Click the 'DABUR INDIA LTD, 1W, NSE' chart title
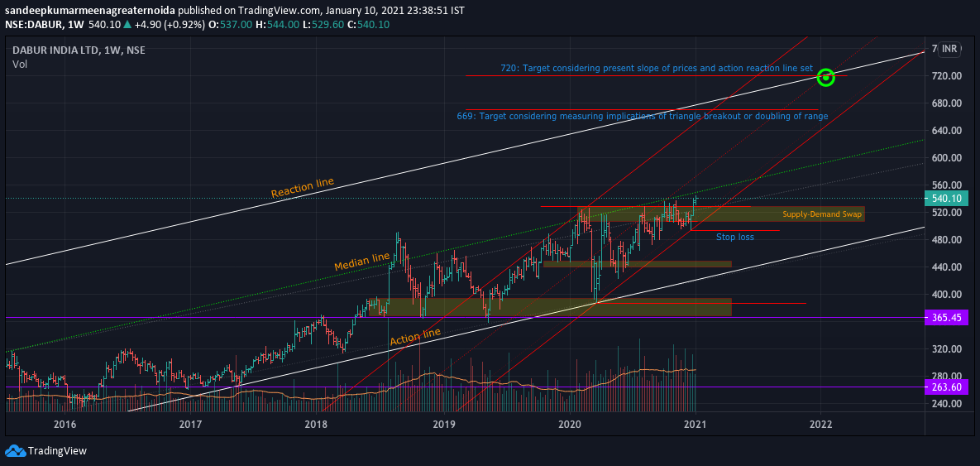Viewport: 980px width, 466px height. coord(79,50)
